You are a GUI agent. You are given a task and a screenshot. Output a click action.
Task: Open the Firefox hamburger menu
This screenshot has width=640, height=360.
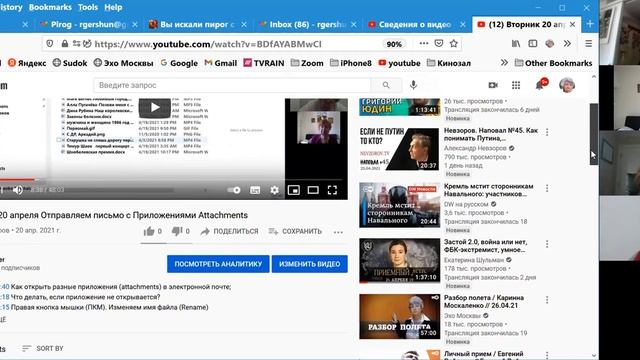(x=588, y=43)
